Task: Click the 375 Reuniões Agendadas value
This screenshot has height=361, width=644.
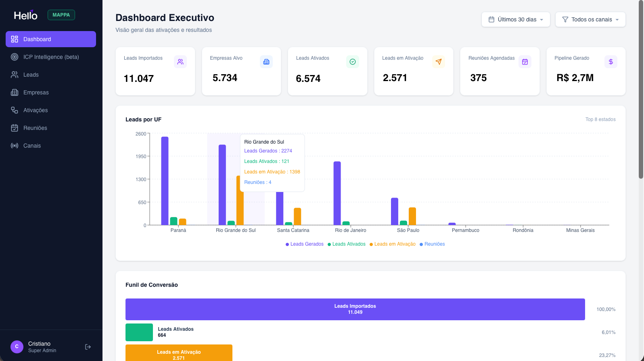Action: coord(479,78)
